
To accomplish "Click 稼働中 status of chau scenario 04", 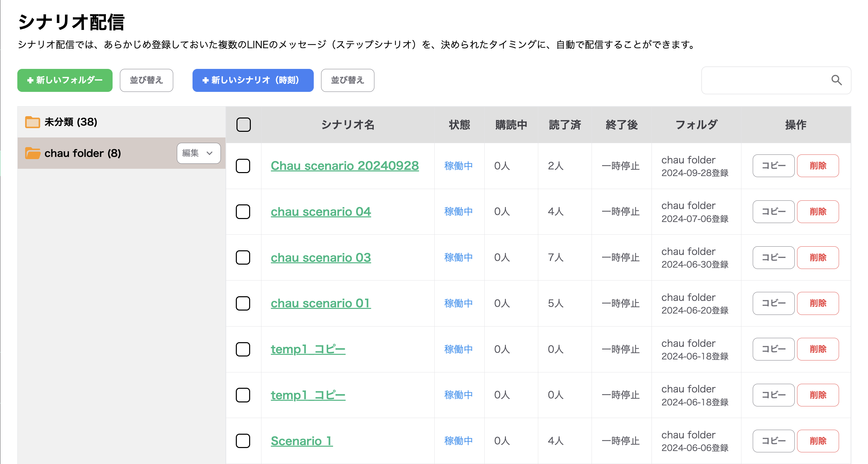I will [x=458, y=211].
